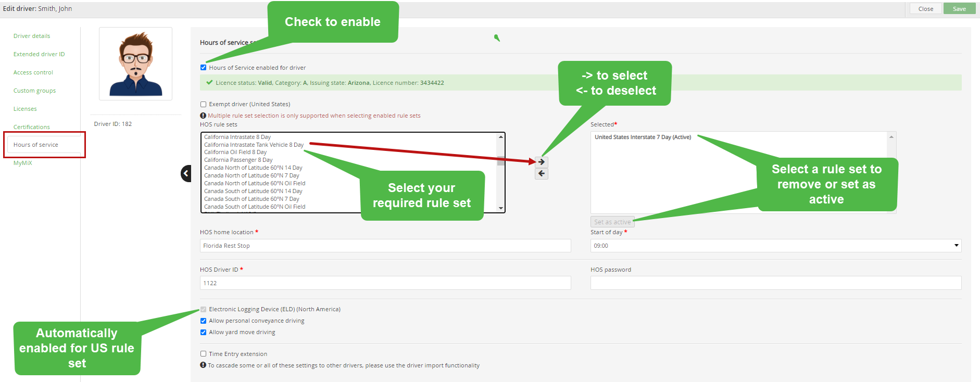Click the HOS Driver ID input field

(385, 283)
